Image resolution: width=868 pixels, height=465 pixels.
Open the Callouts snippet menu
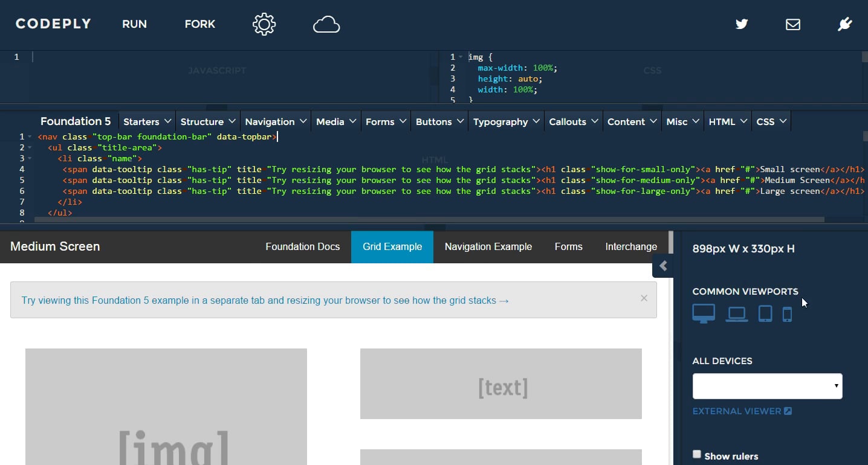click(x=573, y=121)
